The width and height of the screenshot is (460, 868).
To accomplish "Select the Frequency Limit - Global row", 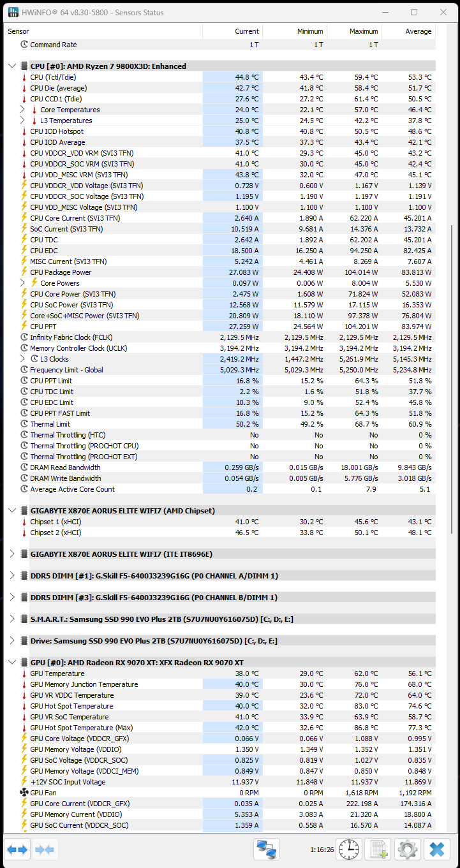I will (220, 370).
